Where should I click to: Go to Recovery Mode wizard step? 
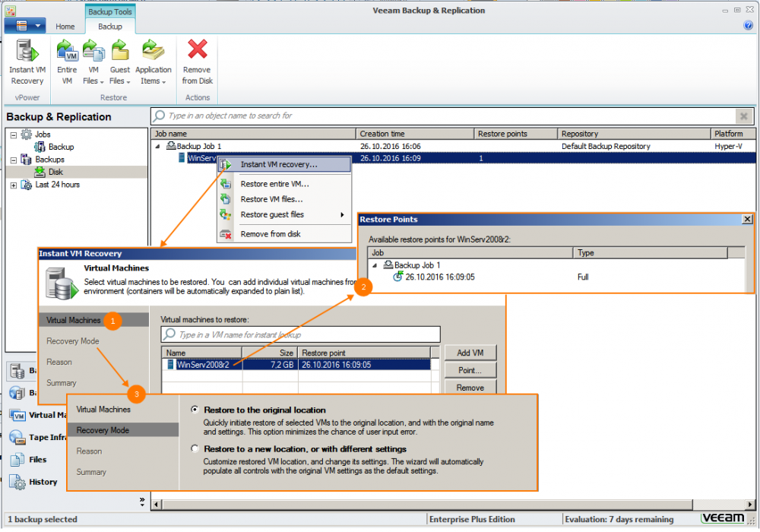pos(122,430)
